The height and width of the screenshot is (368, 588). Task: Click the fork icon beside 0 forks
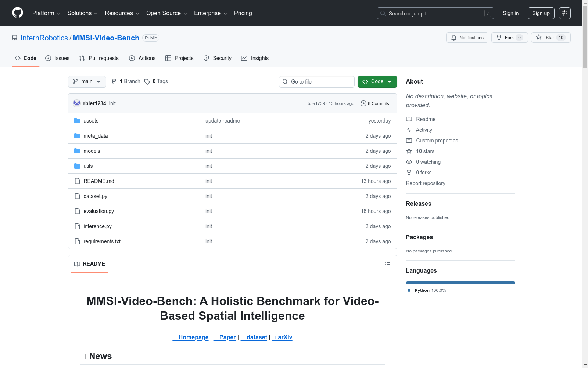[x=409, y=173]
